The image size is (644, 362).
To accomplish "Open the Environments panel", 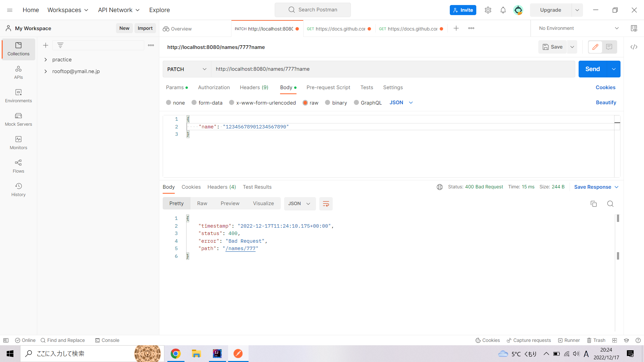I will (18, 96).
